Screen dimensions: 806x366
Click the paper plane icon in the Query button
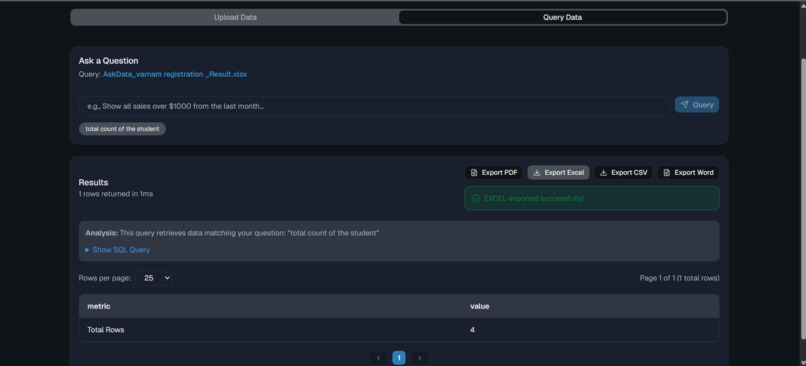click(685, 104)
